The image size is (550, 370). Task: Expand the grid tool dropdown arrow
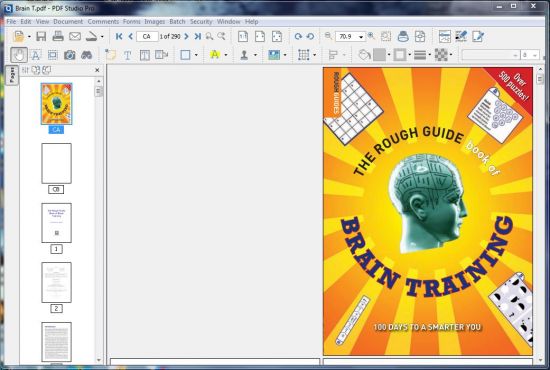pos(314,55)
